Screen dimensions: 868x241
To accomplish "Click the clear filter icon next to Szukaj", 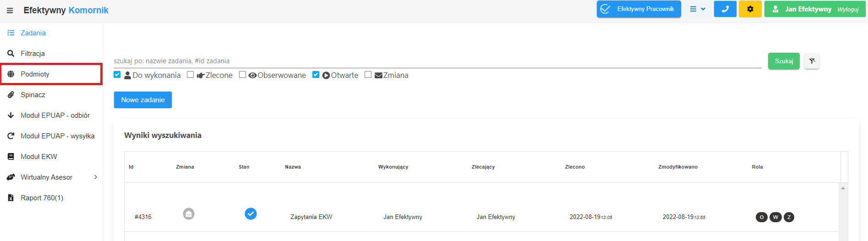I will tap(812, 61).
